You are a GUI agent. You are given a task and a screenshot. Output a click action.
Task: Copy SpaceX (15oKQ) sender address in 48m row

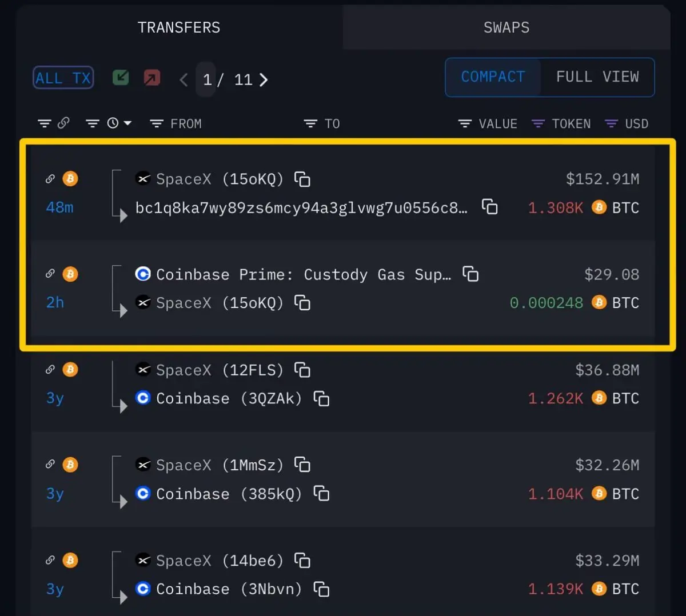point(302,179)
